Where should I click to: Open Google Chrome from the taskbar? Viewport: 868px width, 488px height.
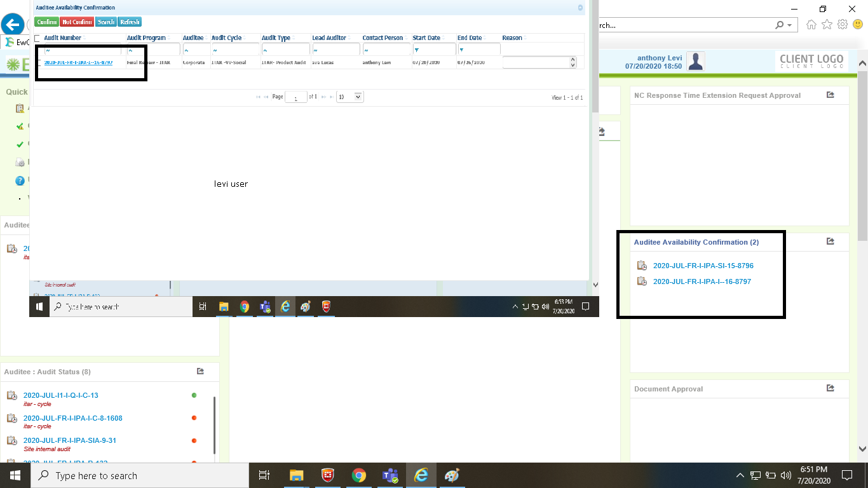(359, 475)
